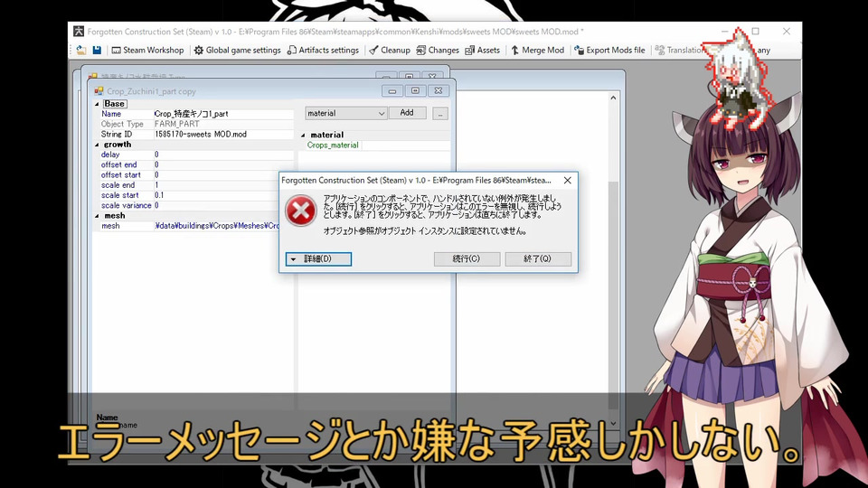Click the Translation toolbar item
The height and width of the screenshot is (488, 868).
[x=680, y=50]
